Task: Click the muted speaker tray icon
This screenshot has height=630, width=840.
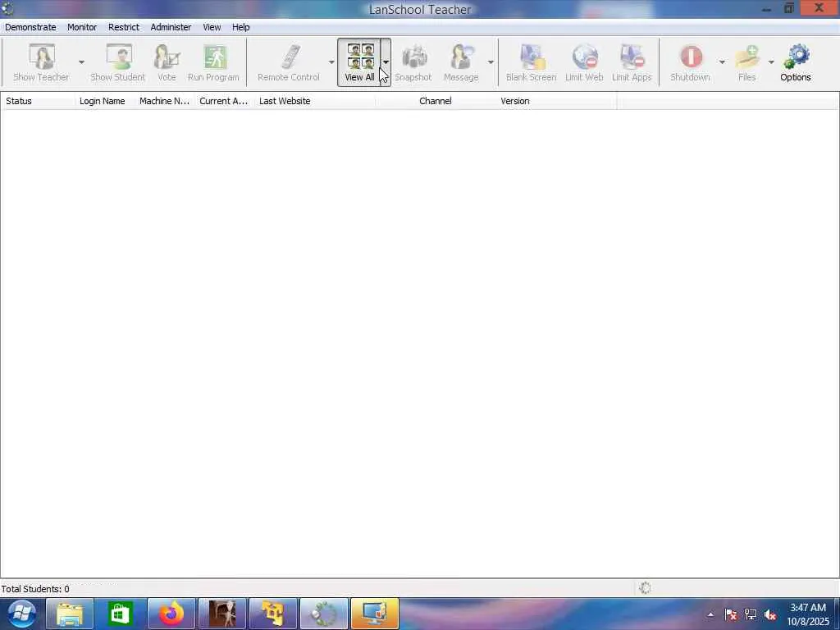Action: point(770,615)
